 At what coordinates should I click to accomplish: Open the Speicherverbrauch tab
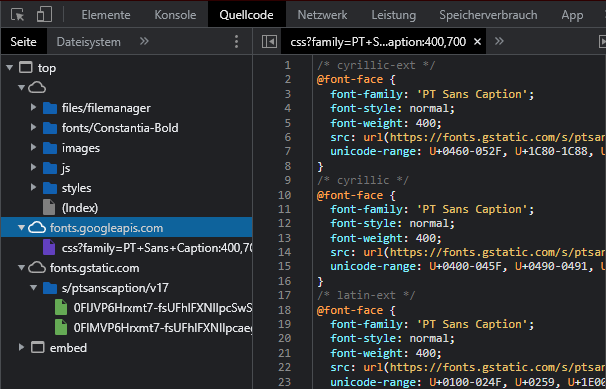tap(488, 15)
